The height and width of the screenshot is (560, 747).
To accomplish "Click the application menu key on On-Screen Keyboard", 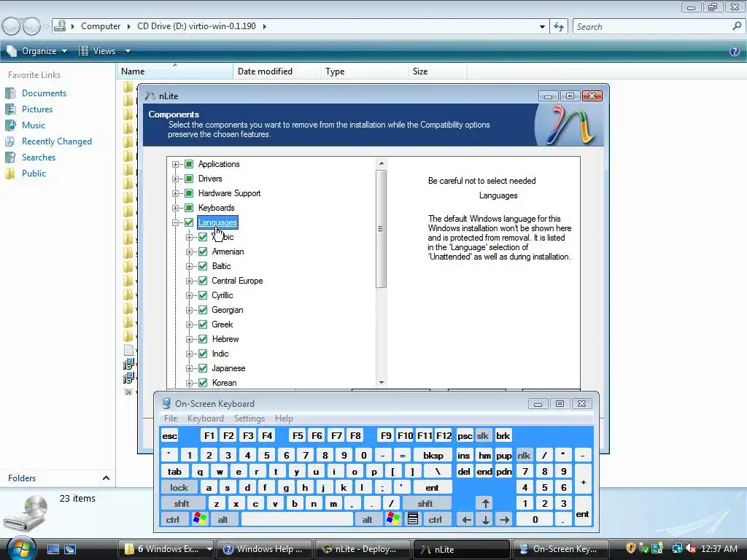I will click(x=413, y=519).
